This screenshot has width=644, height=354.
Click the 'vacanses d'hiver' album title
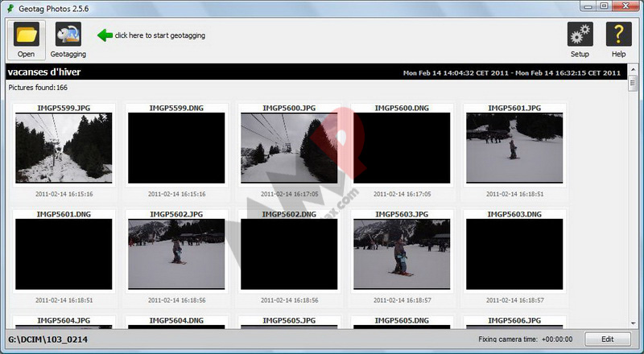[44, 72]
